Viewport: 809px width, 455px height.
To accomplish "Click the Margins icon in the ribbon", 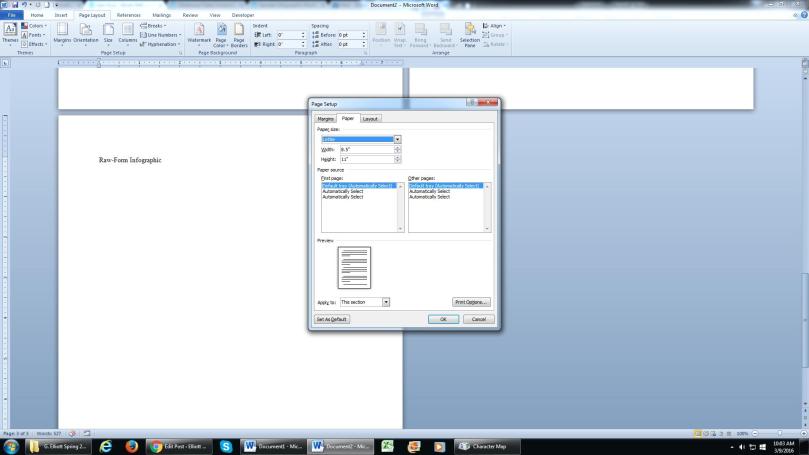I will [x=62, y=33].
